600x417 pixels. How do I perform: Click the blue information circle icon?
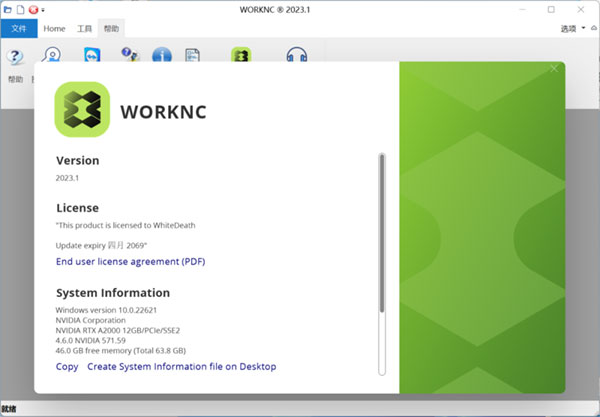pos(162,55)
